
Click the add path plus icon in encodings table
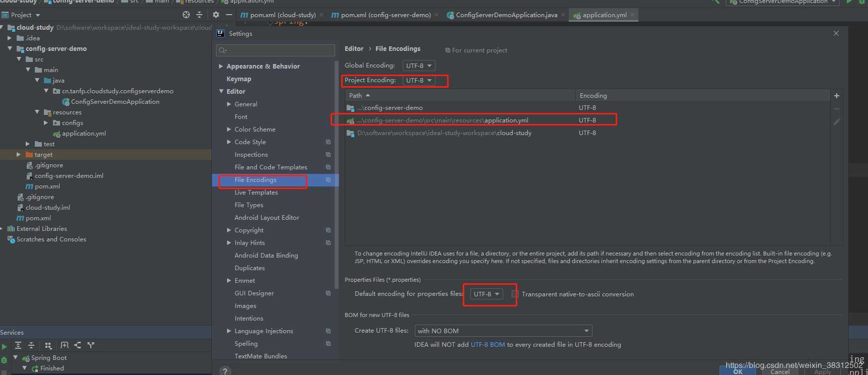(x=837, y=96)
